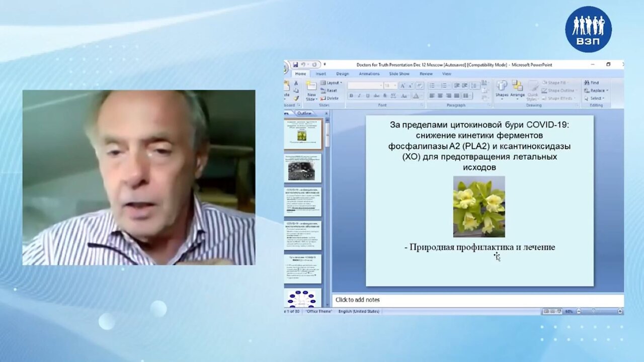Viewport: 644px width, 362px height.
Task: Click Reset slide button
Action: tap(329, 90)
